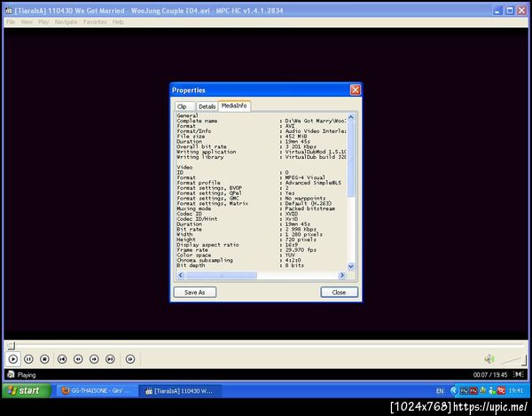Click the 'Chroma subsampling' label

205,260
